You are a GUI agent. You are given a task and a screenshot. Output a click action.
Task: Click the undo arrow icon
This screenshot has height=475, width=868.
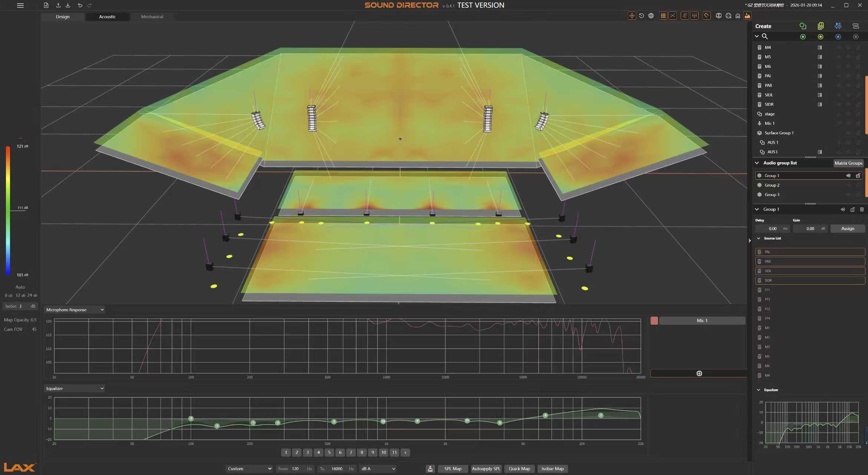click(x=80, y=5)
